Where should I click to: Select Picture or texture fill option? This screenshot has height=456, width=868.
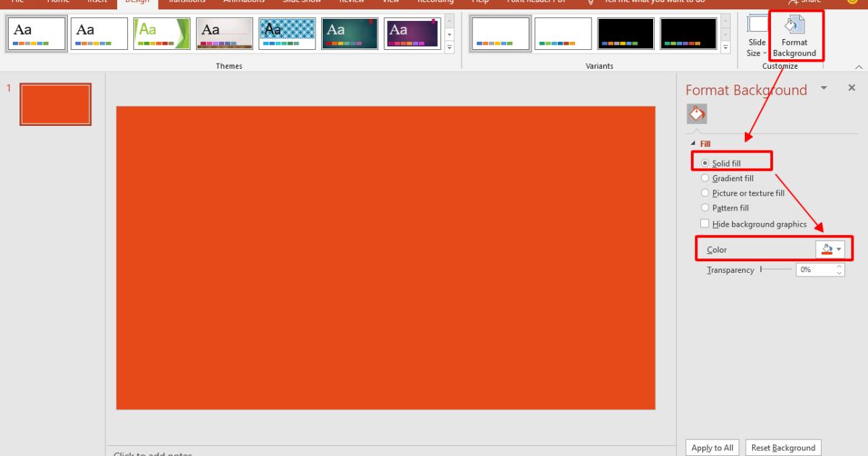pyautogui.click(x=742, y=193)
